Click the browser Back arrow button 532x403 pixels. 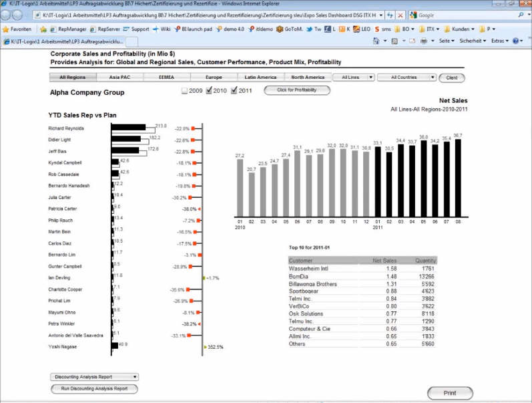(x=5, y=15)
